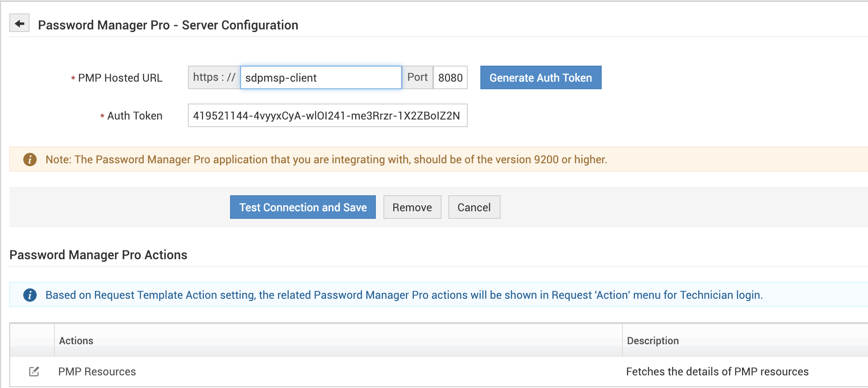Screen dimensions: 868x388
Task: Click Test Connection and Save
Action: [x=303, y=207]
